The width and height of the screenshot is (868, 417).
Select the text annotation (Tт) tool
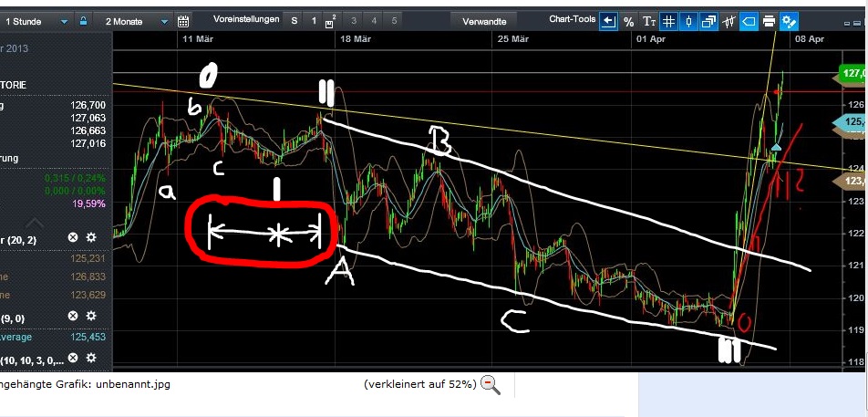coord(649,22)
